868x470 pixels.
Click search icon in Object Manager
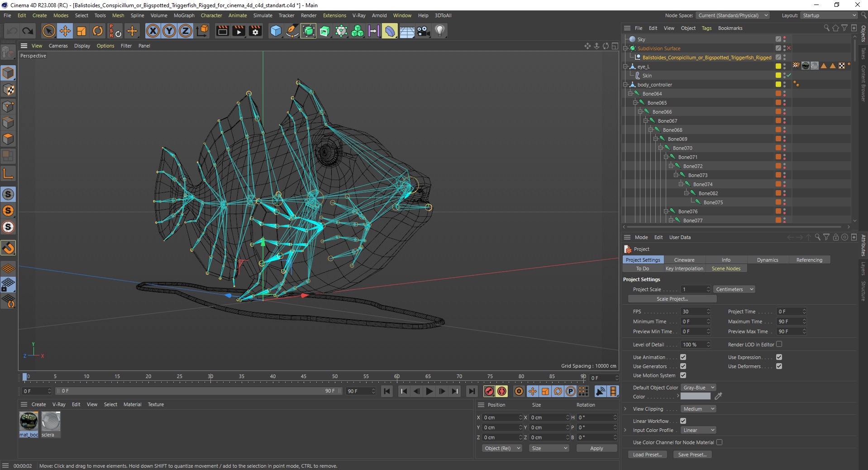tap(826, 28)
